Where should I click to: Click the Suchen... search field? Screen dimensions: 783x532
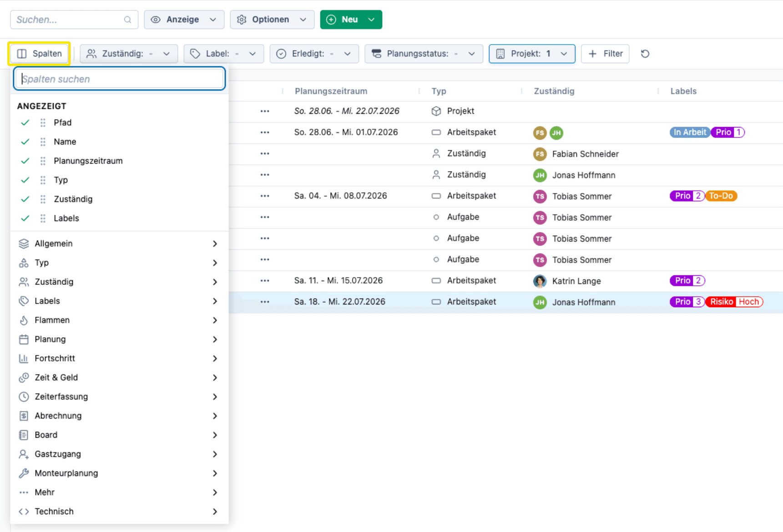74,20
